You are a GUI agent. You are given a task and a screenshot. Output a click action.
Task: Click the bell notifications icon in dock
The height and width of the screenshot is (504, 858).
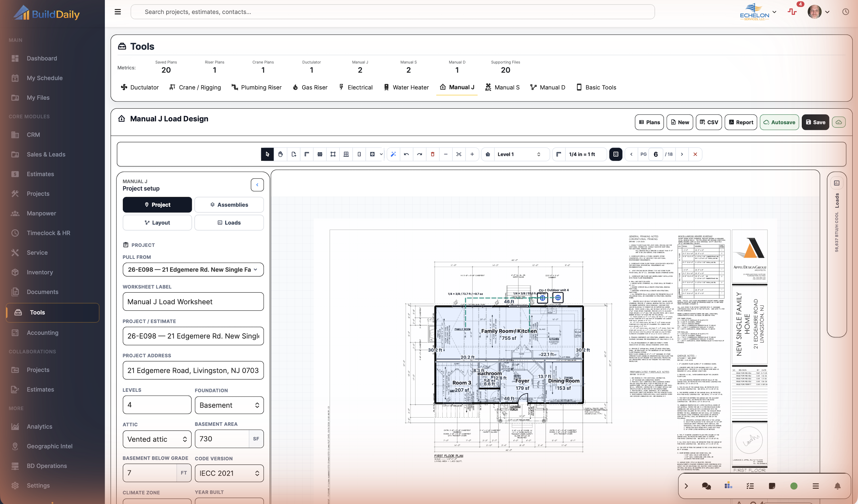coord(837,486)
